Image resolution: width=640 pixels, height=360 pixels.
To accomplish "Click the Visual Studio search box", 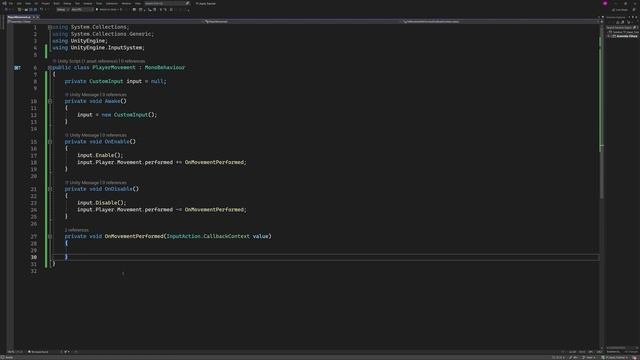I will [167, 3].
